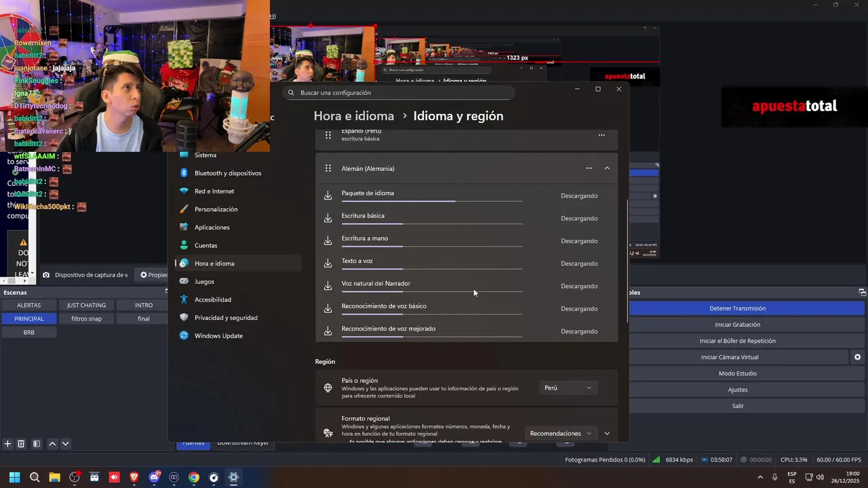Image resolution: width=868 pixels, height=488 pixels.
Task: Click the volume speaker icon in system tray
Action: pyautogui.click(x=820, y=477)
